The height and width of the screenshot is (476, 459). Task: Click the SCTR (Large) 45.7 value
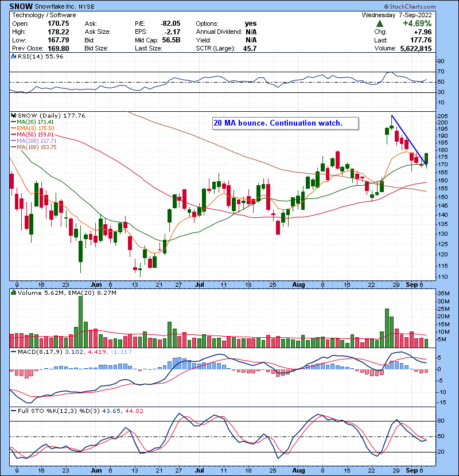point(250,49)
